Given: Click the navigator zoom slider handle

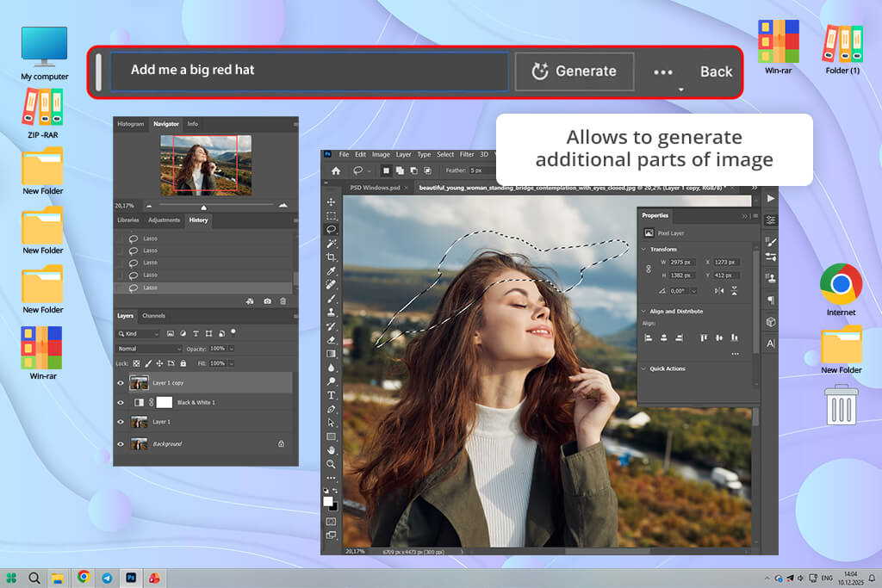Looking at the screenshot, I should pos(203,207).
